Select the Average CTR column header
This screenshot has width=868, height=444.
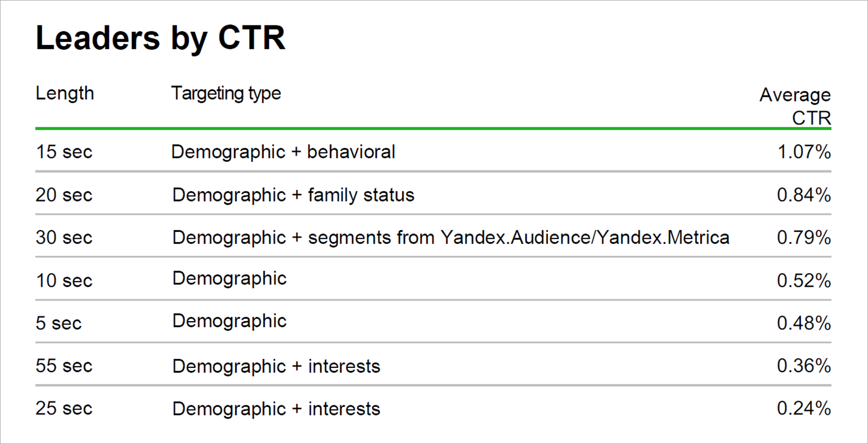pos(795,106)
